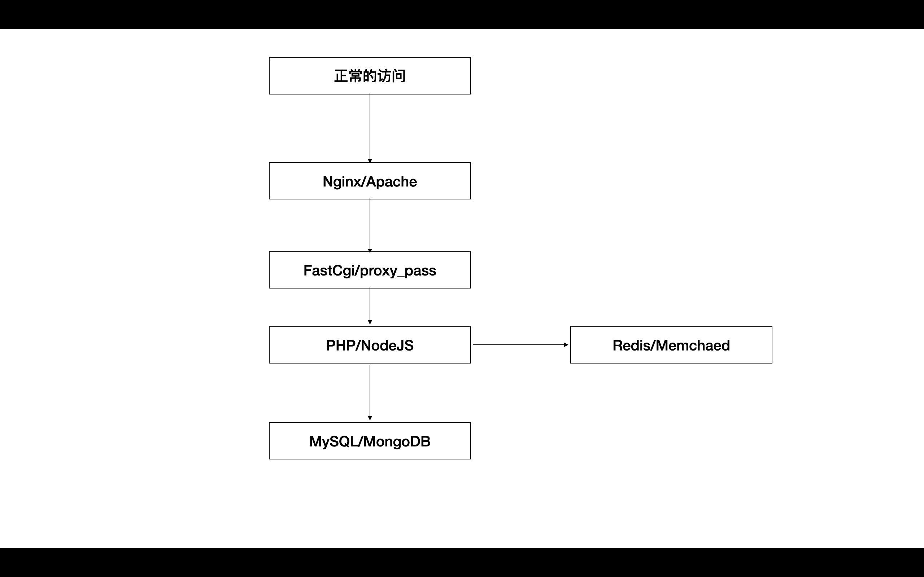Select the Nginx/Apache process block

point(370,180)
